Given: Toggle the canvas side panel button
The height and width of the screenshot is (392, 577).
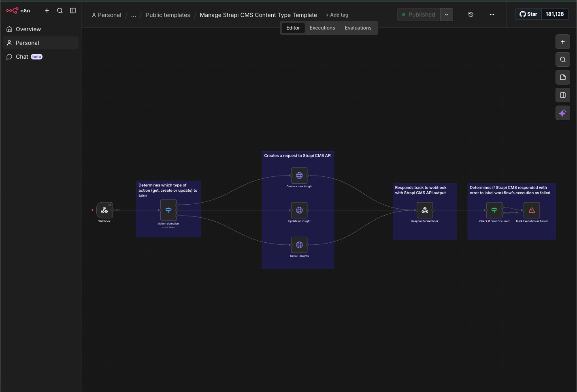Looking at the screenshot, I should (x=563, y=95).
